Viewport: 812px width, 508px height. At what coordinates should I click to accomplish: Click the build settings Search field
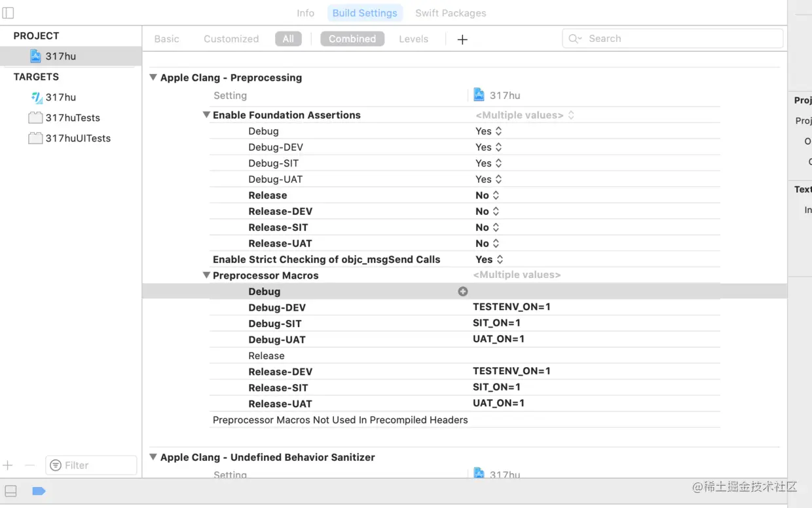[673, 39]
